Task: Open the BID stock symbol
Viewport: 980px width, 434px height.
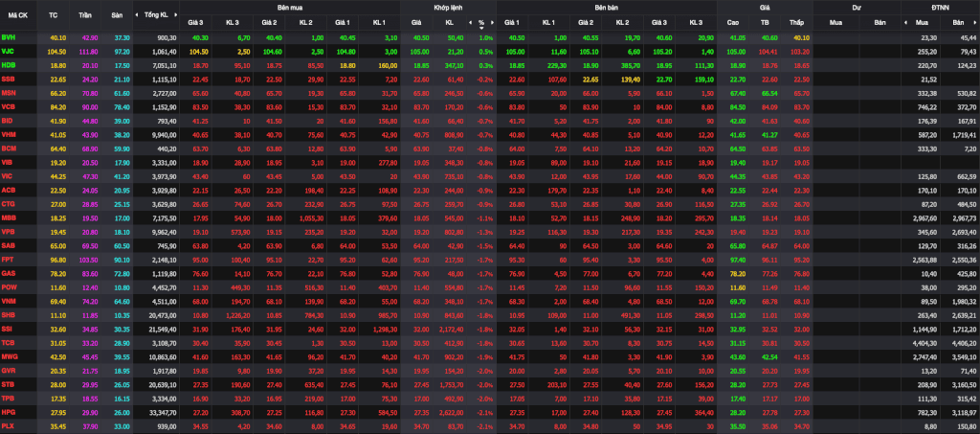Action: (8, 120)
